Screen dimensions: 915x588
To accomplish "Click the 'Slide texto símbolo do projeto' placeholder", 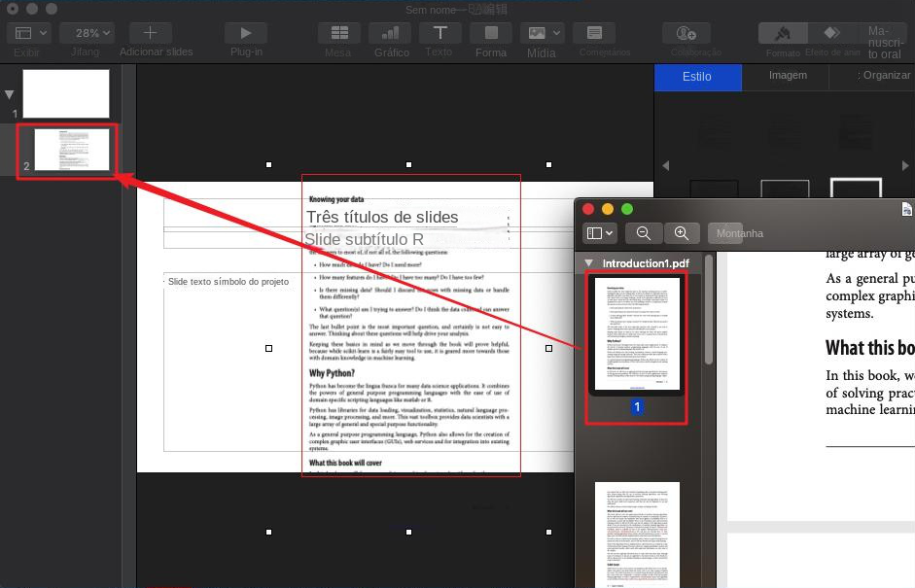I will click(x=229, y=282).
